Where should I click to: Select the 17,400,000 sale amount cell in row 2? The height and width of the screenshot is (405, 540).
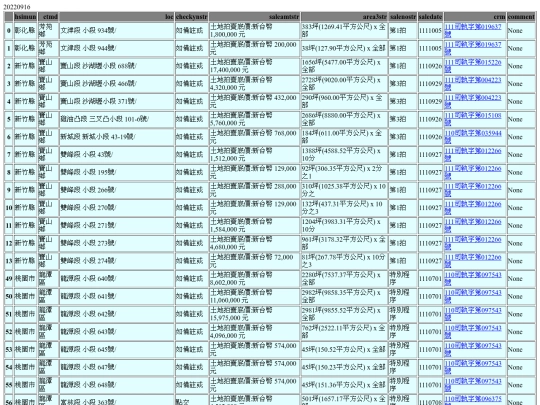(255, 66)
